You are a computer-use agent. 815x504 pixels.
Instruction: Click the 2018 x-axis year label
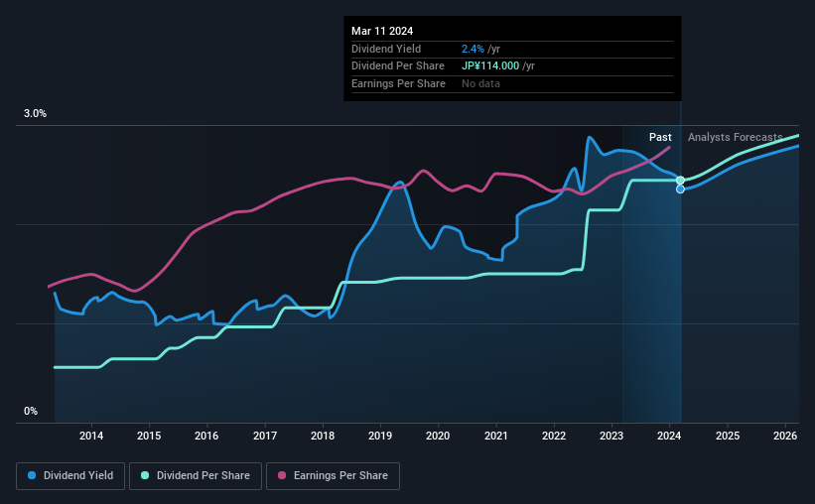(323, 436)
